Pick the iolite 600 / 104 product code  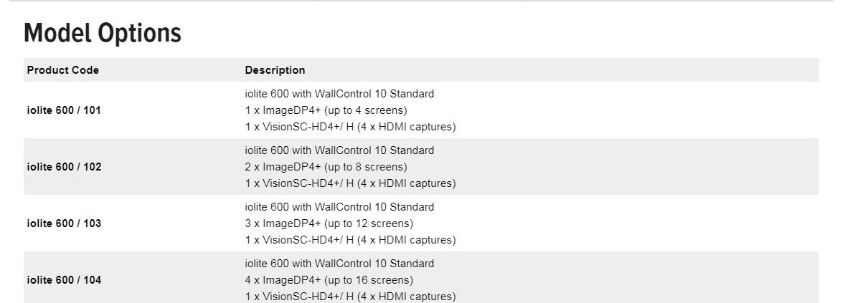click(64, 280)
